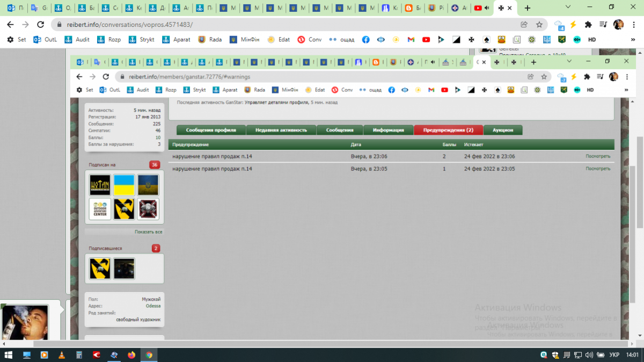Image resolution: width=644 pixels, height=362 pixels.
Task: Open Facebook bookmark in front window
Action: pos(392,90)
